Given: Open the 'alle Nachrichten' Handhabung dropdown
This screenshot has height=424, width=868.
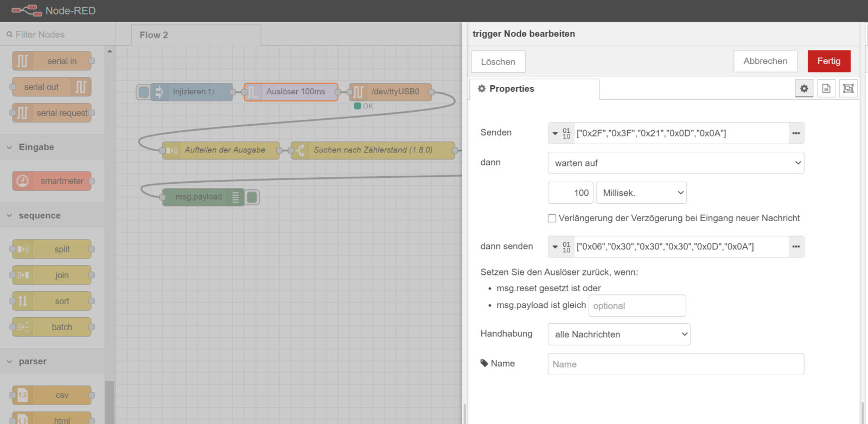Looking at the screenshot, I should pyautogui.click(x=619, y=335).
